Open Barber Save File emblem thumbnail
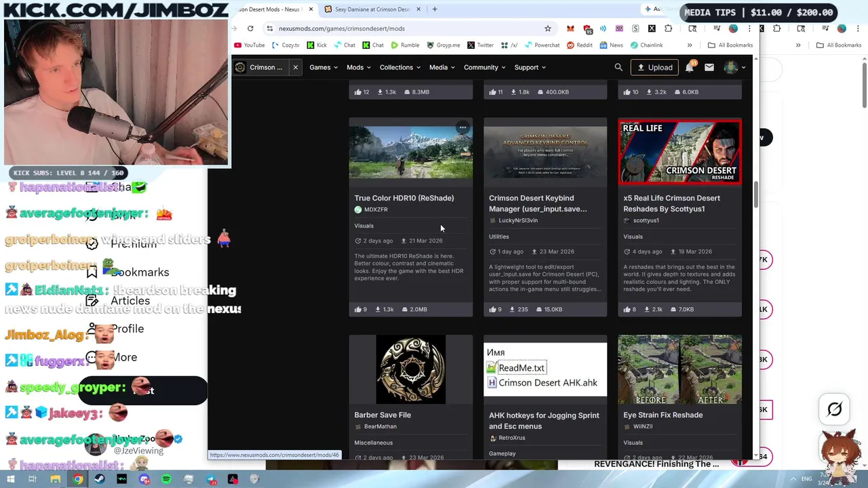The height and width of the screenshot is (488, 868). click(410, 369)
